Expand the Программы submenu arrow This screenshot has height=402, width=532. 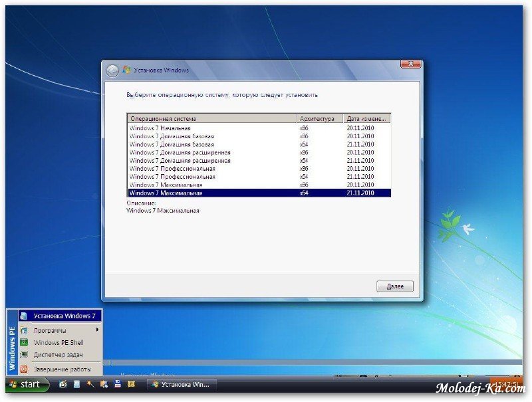coord(97,330)
